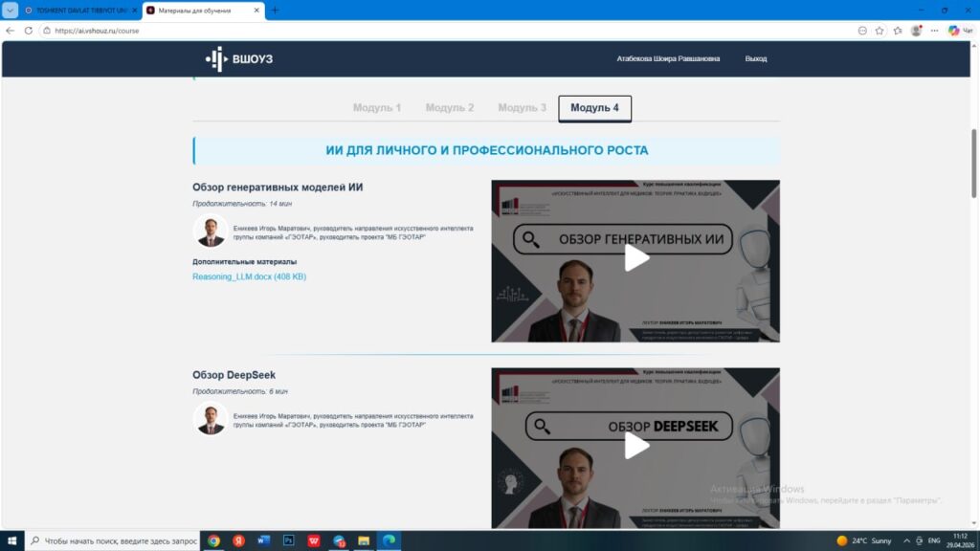Download the Reasoning_LLM.docx file
The image size is (980, 551).
249,276
